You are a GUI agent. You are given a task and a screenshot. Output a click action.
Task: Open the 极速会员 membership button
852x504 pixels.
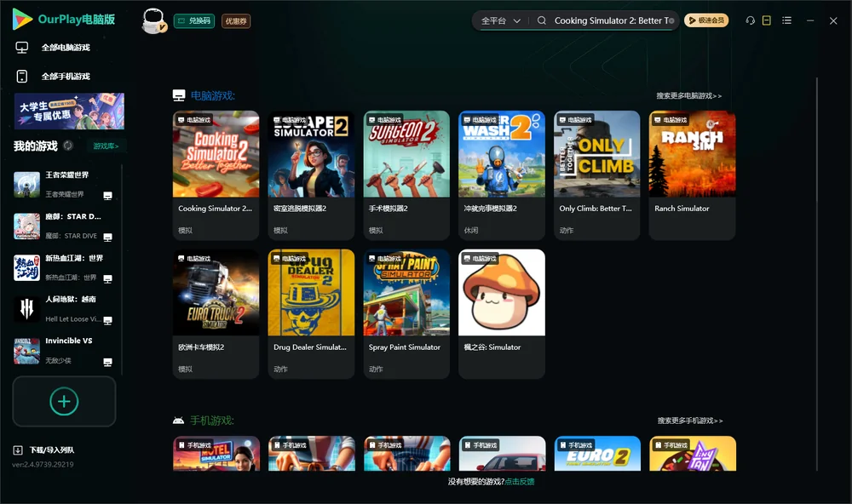705,20
